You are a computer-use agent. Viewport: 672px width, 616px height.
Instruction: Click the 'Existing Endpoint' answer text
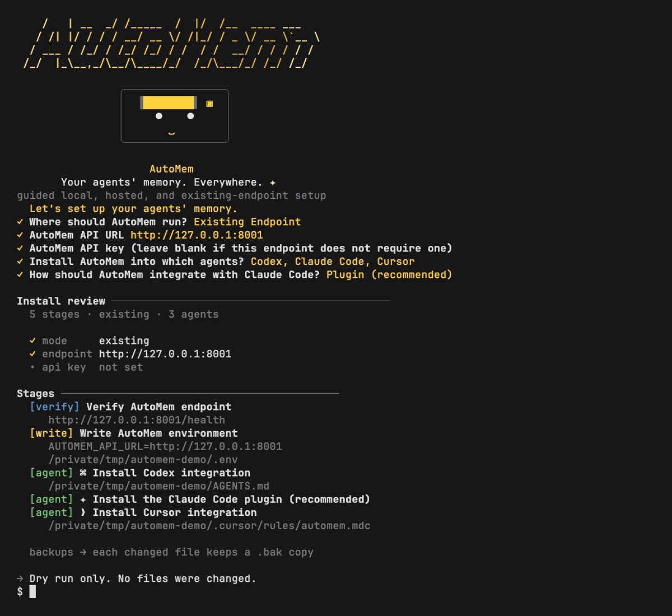coord(248,222)
